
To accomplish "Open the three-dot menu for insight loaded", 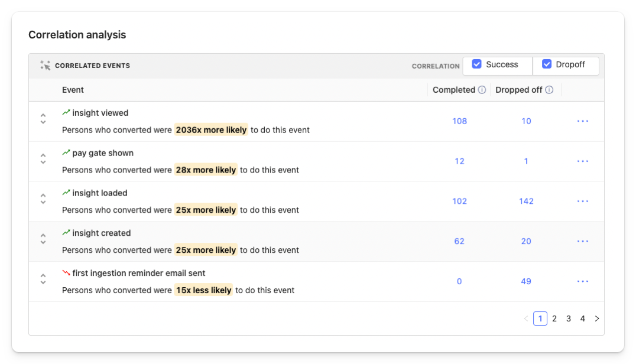I will click(x=583, y=201).
